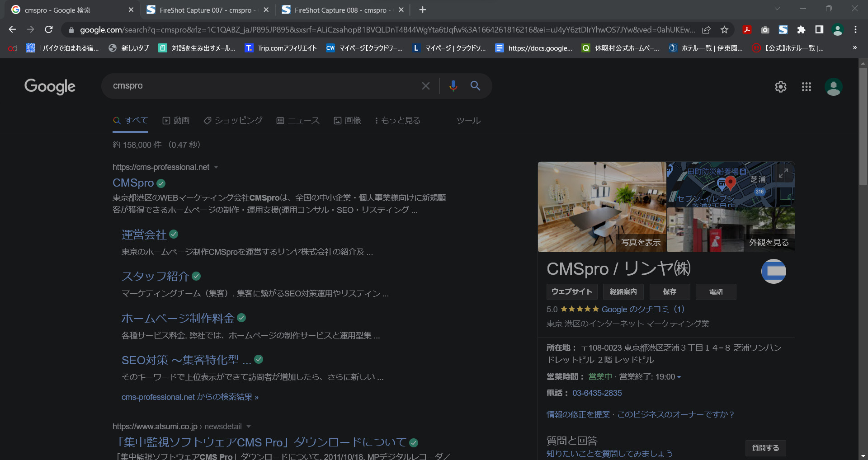Click the 保存 save button

[670, 292]
